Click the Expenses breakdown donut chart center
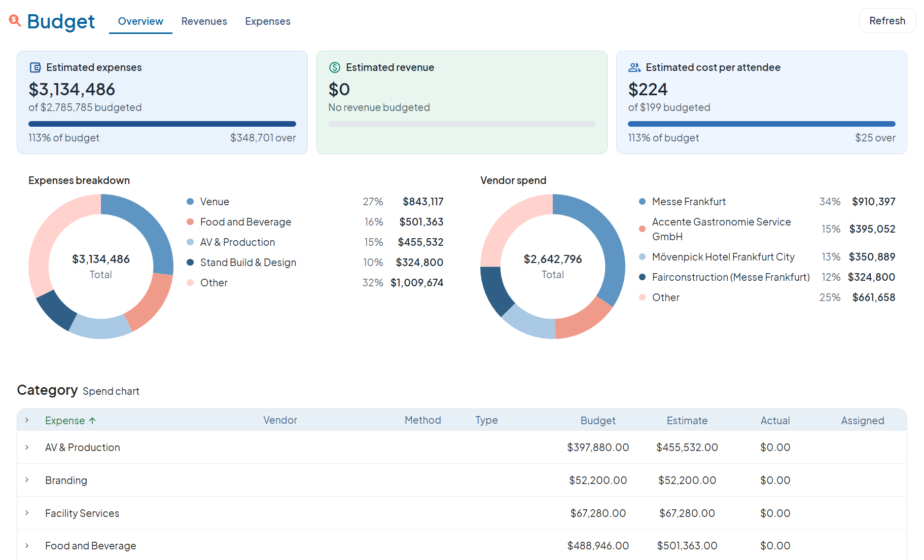Image resolution: width=924 pixels, height=560 pixels. (x=101, y=267)
